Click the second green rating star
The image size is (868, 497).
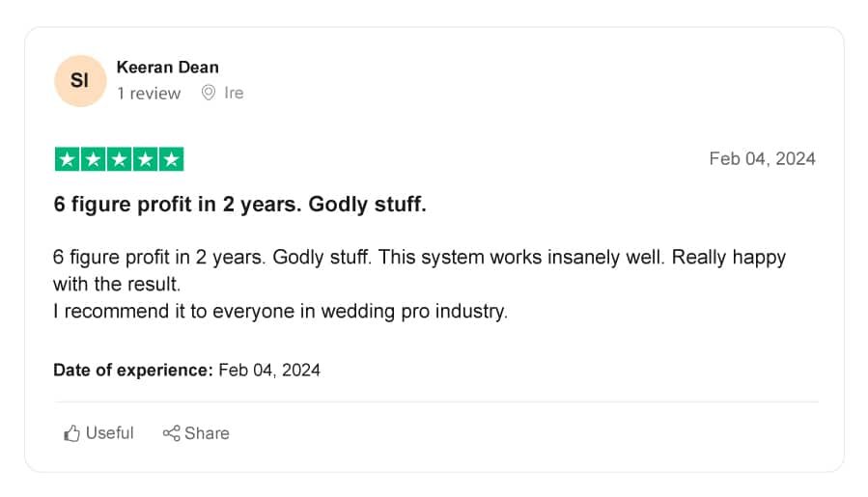[93, 159]
